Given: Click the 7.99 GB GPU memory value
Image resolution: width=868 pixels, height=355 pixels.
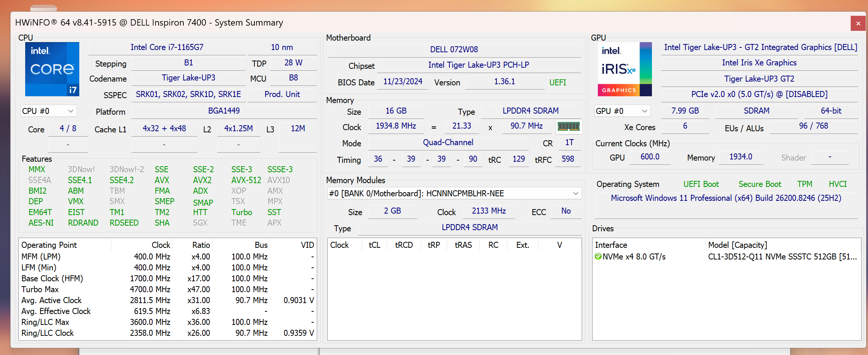Looking at the screenshot, I should [685, 111].
